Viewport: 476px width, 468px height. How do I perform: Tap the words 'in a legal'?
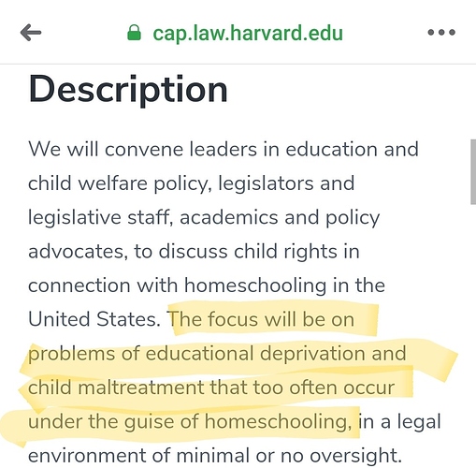click(399, 422)
